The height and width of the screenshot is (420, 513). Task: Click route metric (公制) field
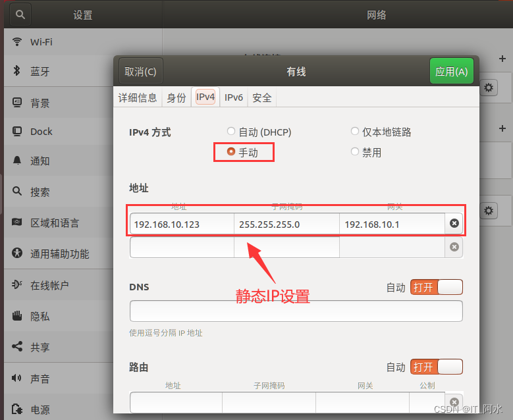click(x=427, y=403)
